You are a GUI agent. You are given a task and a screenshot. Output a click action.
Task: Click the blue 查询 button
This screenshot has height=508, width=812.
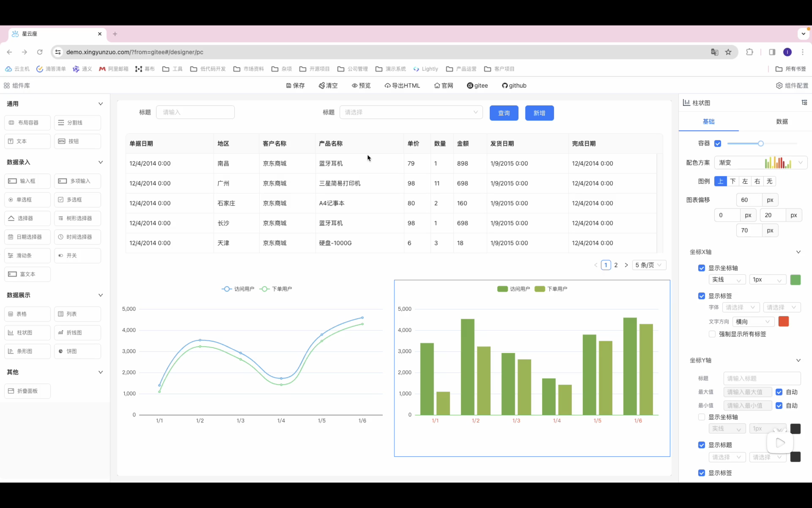(504, 113)
